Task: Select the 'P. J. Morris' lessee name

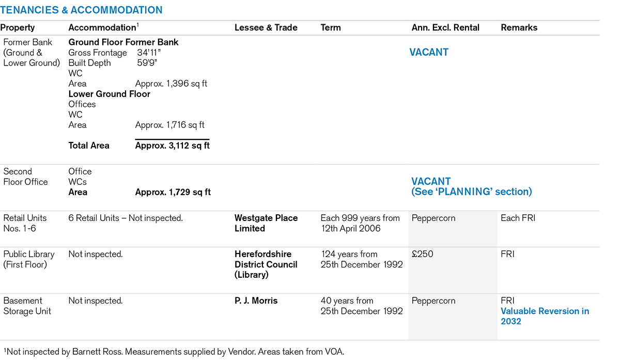Action: point(256,300)
